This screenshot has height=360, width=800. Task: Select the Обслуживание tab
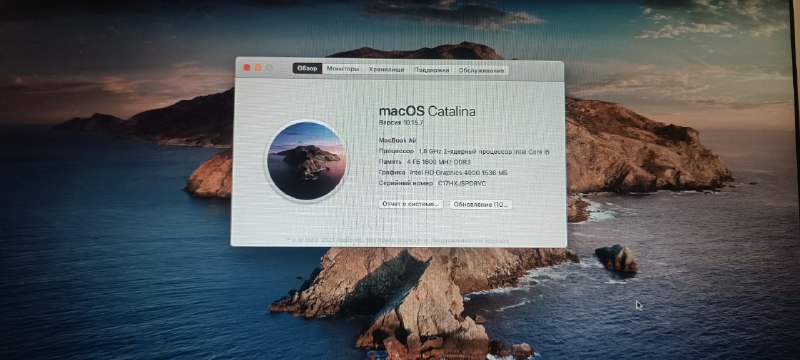tap(481, 70)
